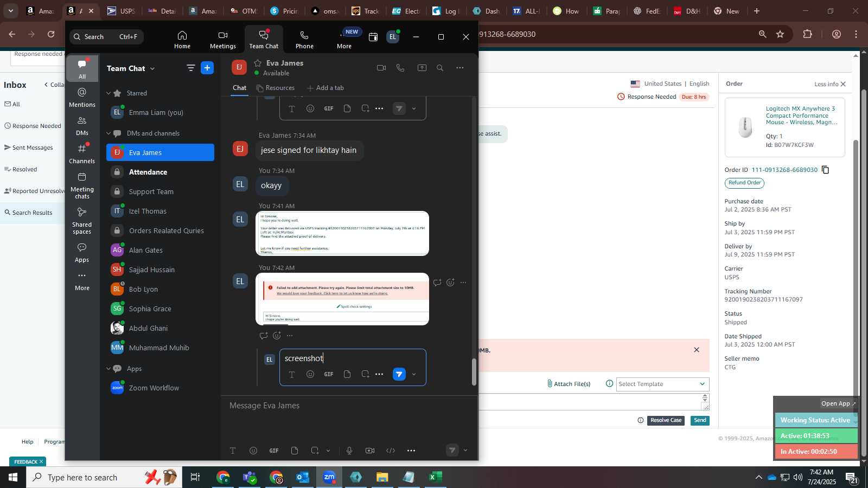Open Meeting chats in the left rail
The height and width of the screenshot is (488, 868).
(82, 186)
